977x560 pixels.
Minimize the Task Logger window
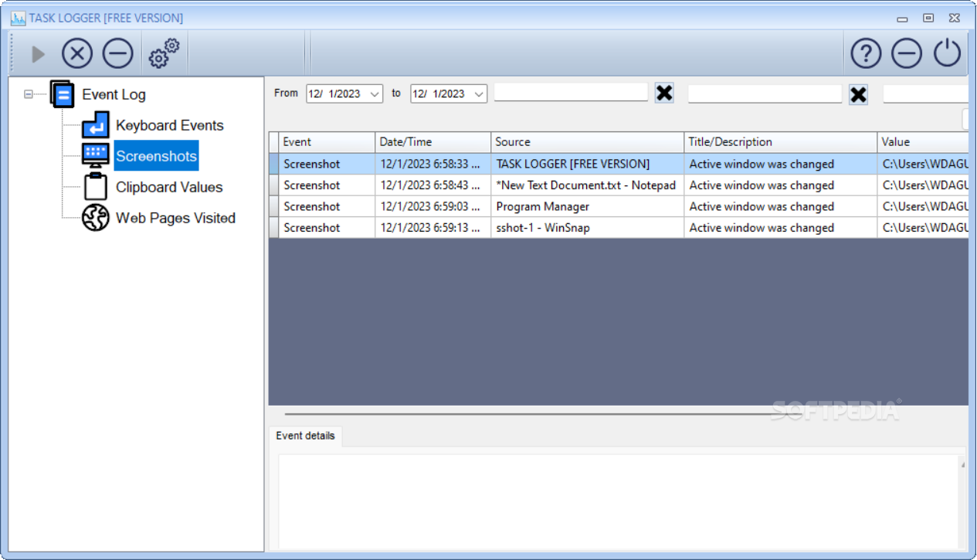[902, 18]
